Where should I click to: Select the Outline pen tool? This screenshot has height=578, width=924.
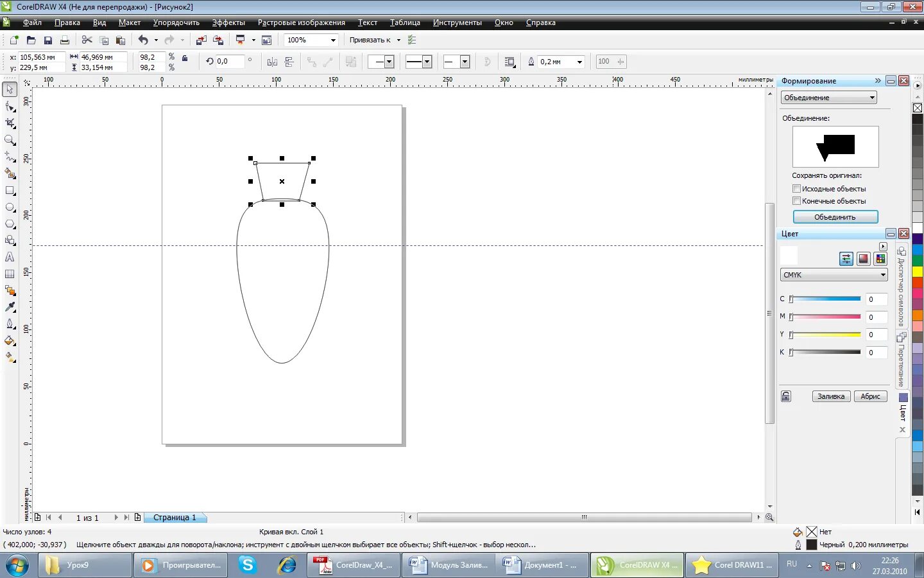10,324
